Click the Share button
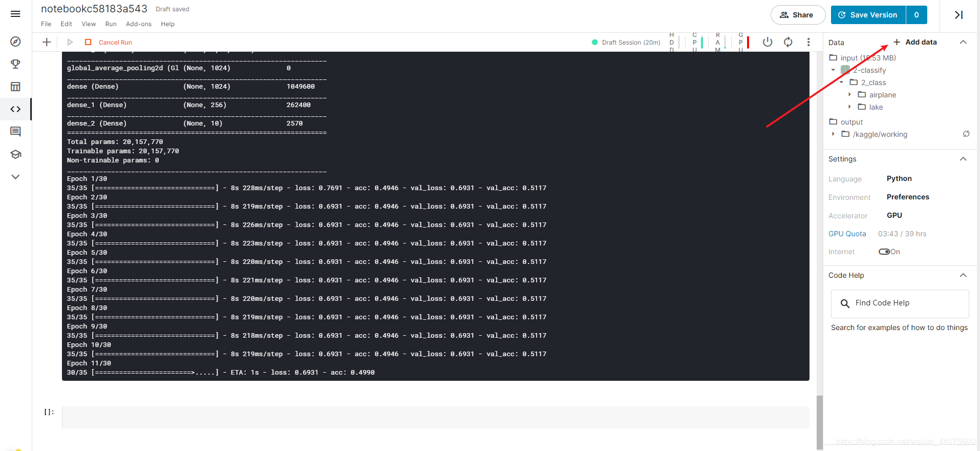The width and height of the screenshot is (980, 451). [x=798, y=15]
